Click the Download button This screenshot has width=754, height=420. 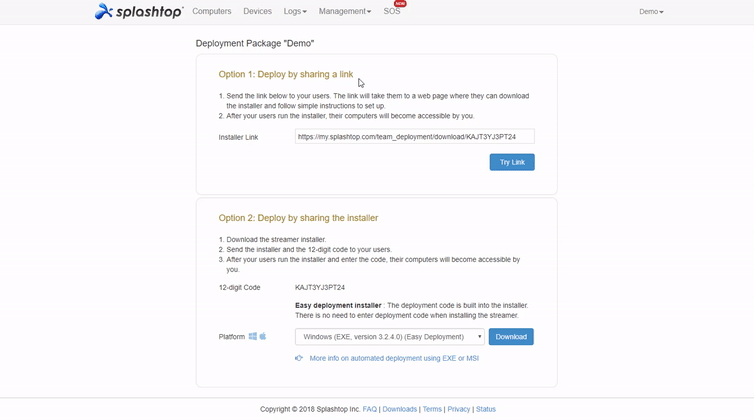click(x=511, y=337)
